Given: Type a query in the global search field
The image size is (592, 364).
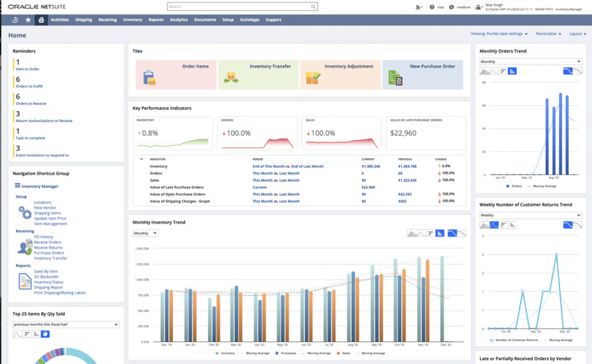Looking at the screenshot, I should 237,6.
